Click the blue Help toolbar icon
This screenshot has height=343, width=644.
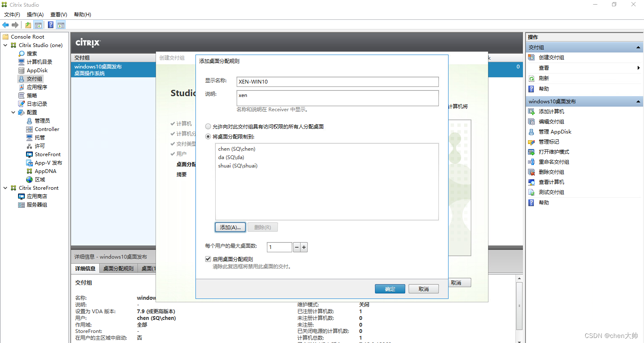(x=50, y=25)
